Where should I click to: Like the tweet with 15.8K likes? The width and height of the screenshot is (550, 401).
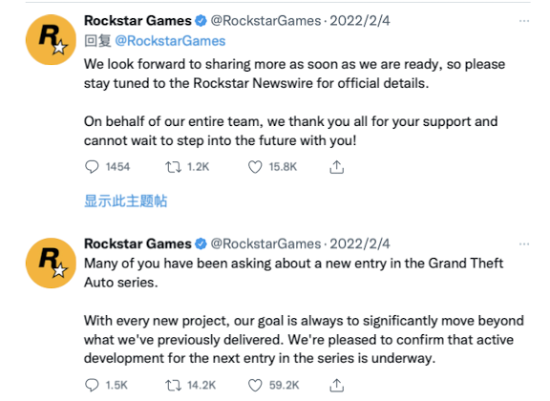coord(255,167)
